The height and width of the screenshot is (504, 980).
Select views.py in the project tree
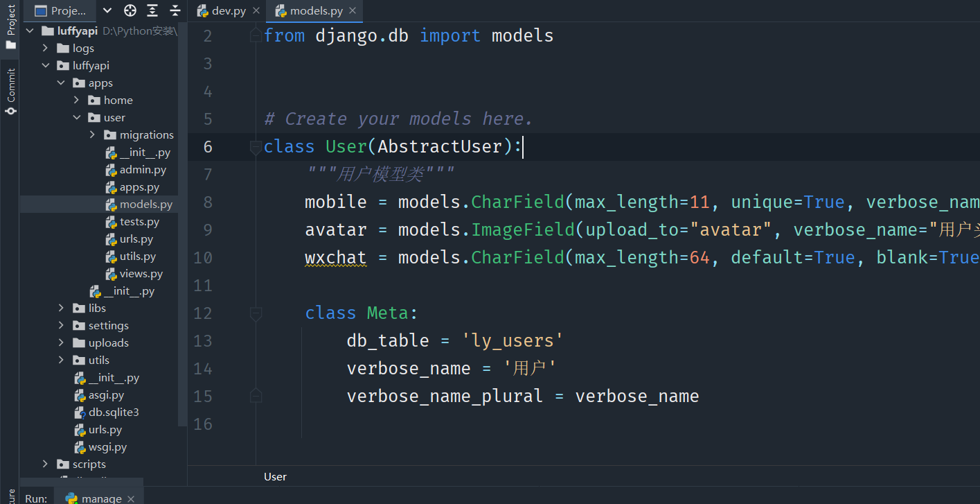tap(141, 274)
